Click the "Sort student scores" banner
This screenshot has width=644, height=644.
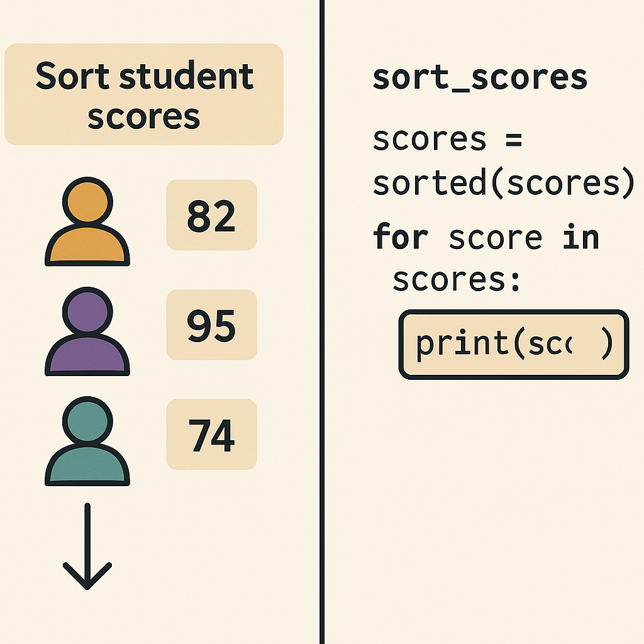coord(144,94)
